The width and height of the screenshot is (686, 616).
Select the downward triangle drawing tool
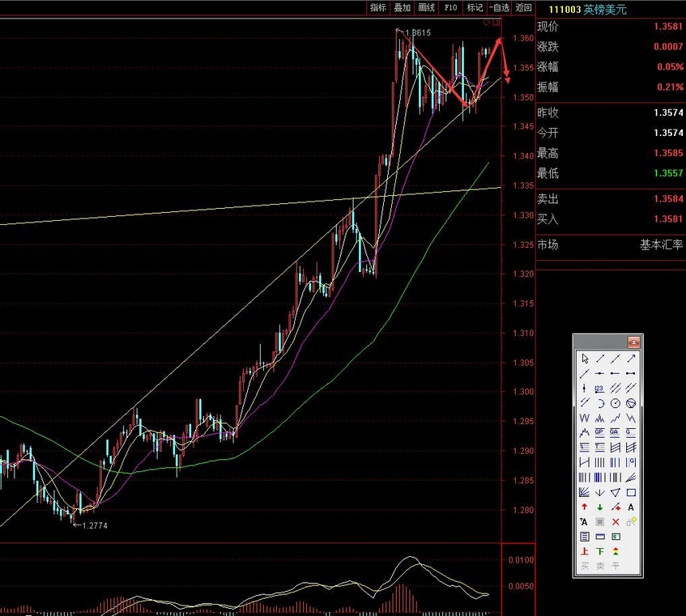pyautogui.click(x=616, y=492)
